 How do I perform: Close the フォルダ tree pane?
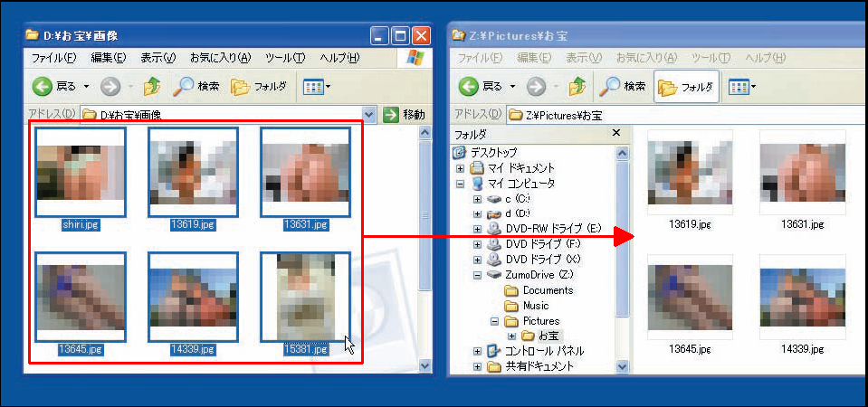(616, 133)
